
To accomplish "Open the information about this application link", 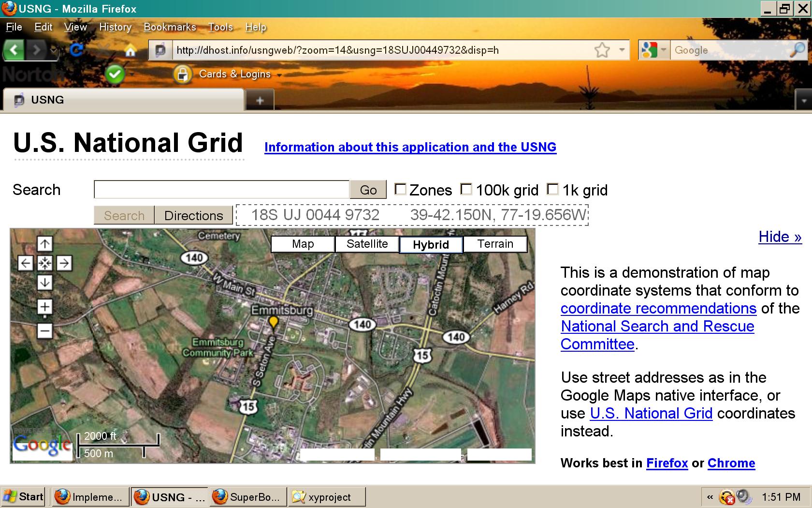I will (x=410, y=147).
